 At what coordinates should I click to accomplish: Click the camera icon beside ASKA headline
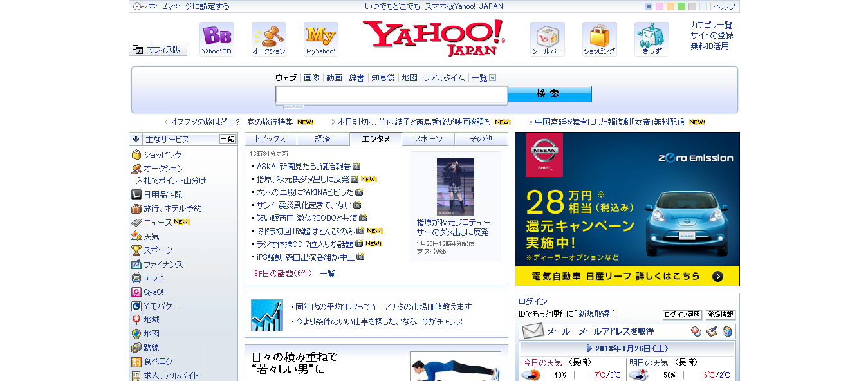click(x=356, y=166)
